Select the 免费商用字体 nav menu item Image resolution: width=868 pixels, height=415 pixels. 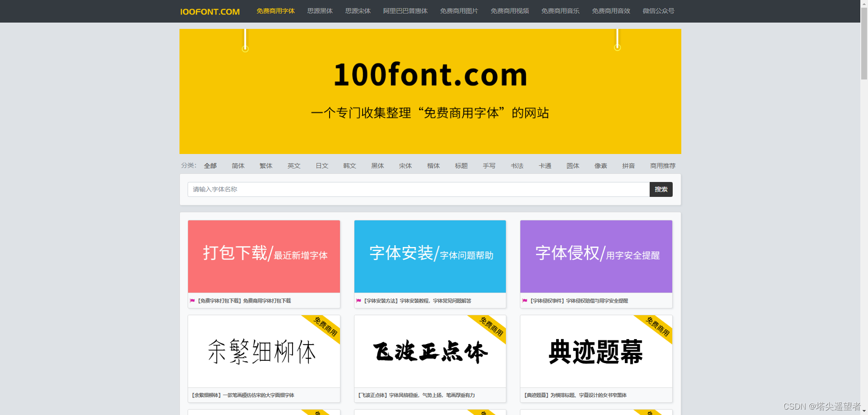tap(275, 11)
